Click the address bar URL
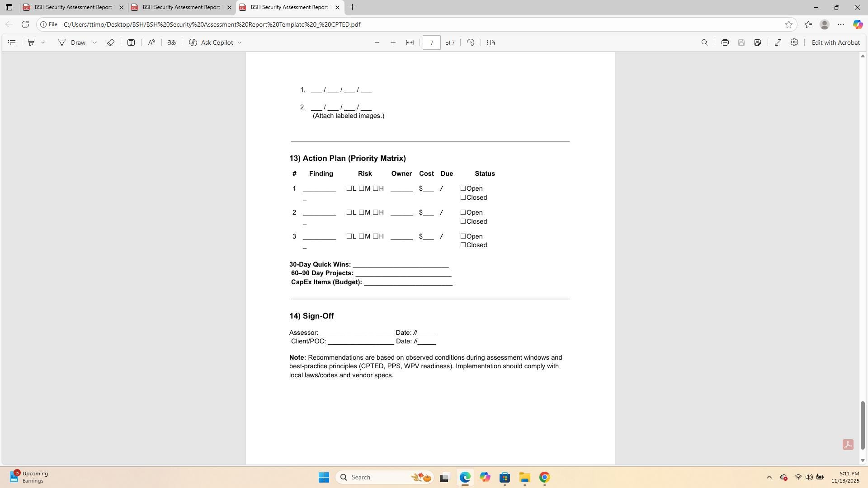The image size is (868, 488). (212, 24)
